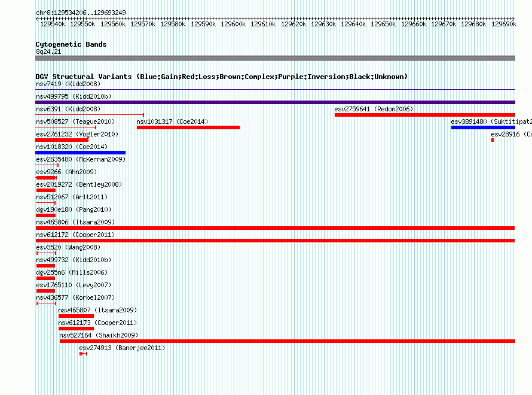Click the small red glyph under esv274913
This screenshot has width=532, height=395.
(84, 354)
